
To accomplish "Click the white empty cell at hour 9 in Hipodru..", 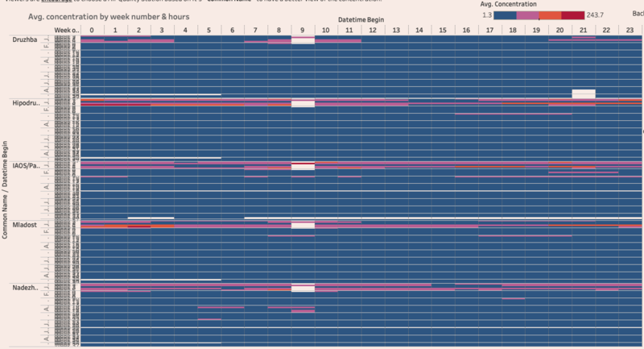I will [x=303, y=104].
